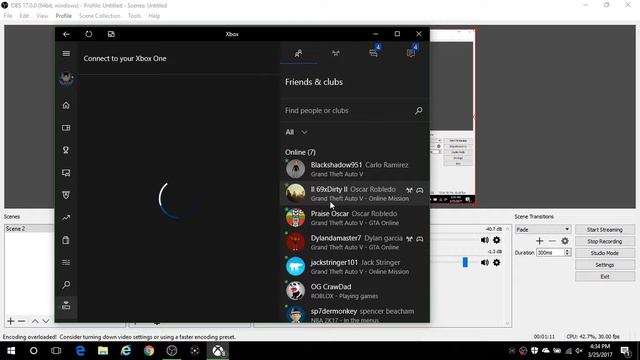Invite II 69xDirty II to party
Image resolution: width=640 pixels, height=360 pixels.
tap(409, 190)
